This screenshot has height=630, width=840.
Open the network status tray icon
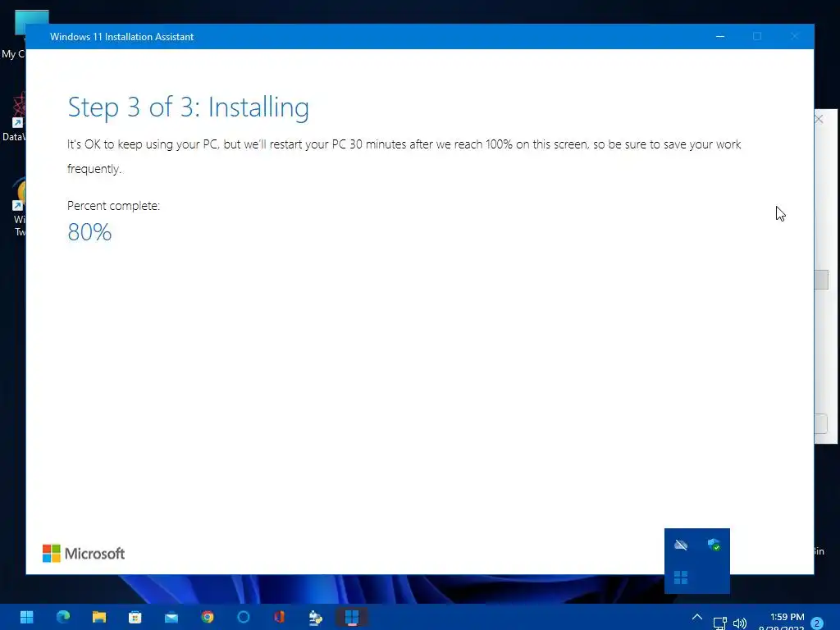tap(719, 623)
